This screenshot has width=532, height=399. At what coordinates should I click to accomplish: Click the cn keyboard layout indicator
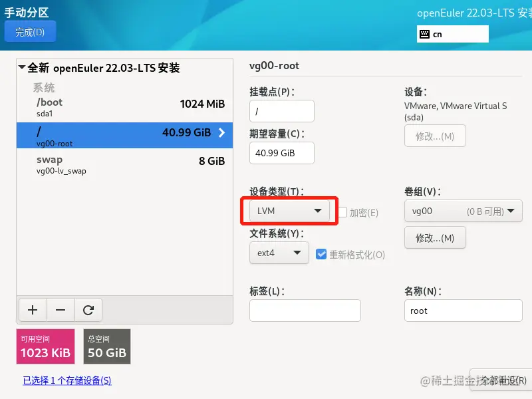(453, 34)
